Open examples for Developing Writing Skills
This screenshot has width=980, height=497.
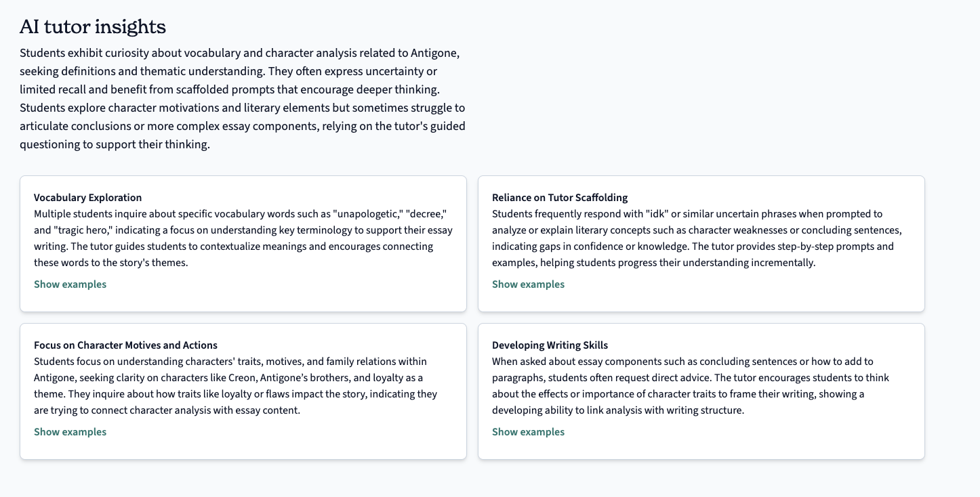[528, 432]
